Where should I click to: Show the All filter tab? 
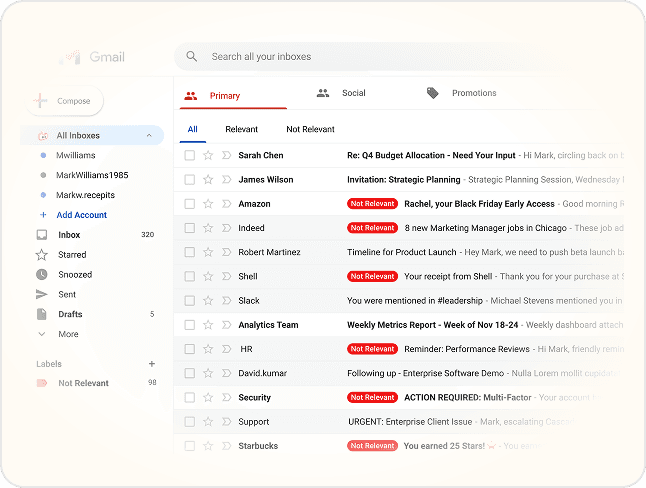click(x=192, y=129)
